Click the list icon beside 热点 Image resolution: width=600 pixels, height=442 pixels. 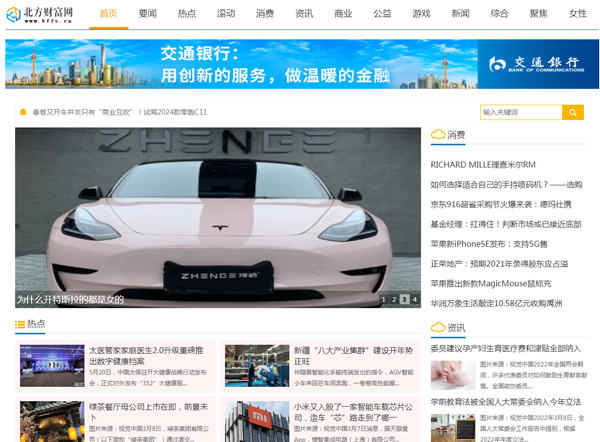pos(20,325)
